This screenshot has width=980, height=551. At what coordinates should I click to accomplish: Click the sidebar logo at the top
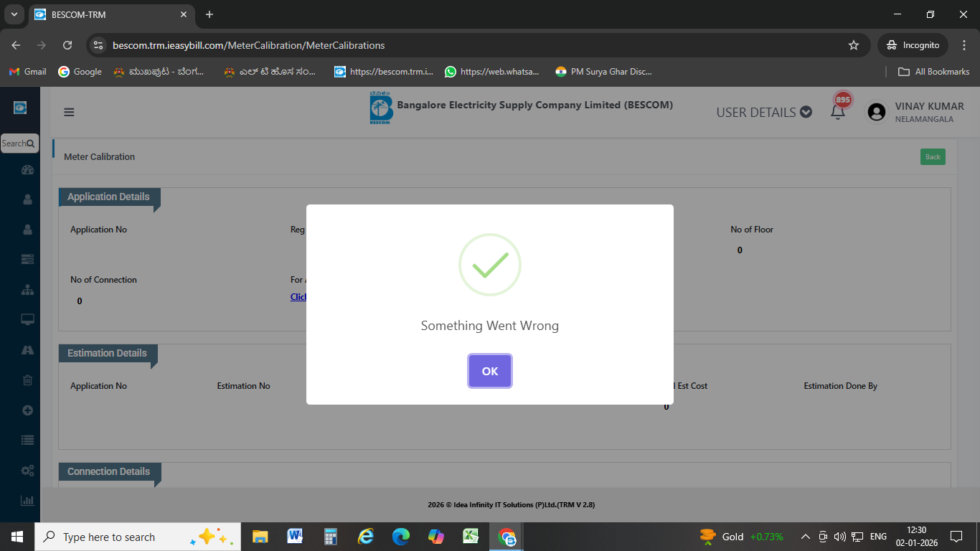tap(20, 108)
